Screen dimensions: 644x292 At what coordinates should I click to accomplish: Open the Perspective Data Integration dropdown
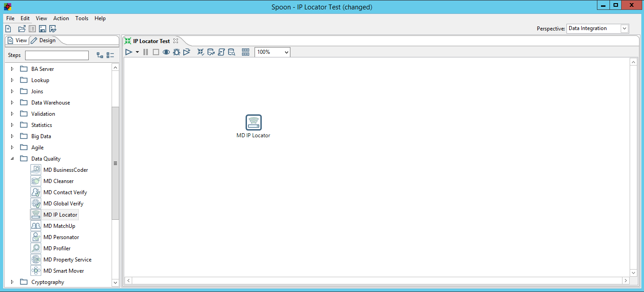coord(597,28)
